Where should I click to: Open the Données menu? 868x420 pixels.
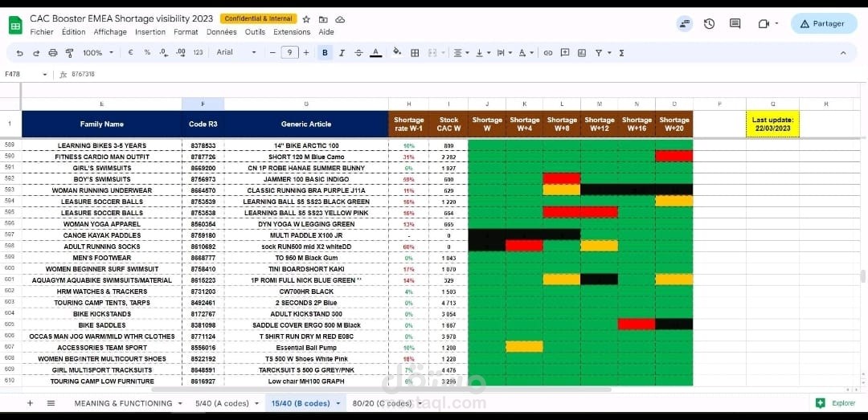(222, 32)
